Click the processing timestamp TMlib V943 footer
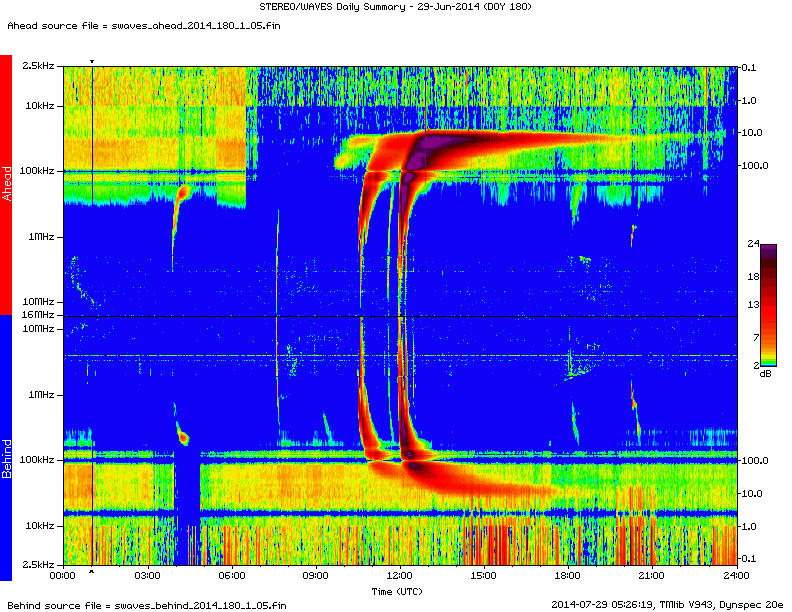The width and height of the screenshot is (792, 612). (x=667, y=604)
